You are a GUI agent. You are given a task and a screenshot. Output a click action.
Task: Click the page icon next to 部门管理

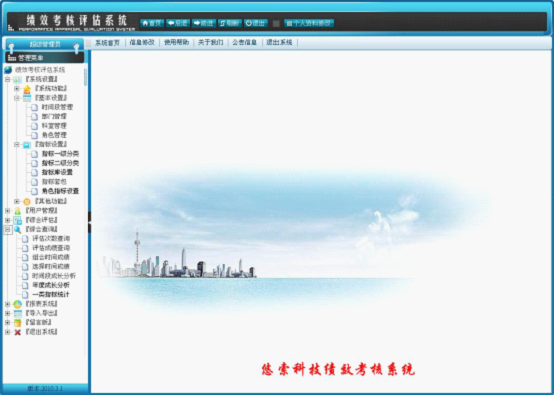[x=34, y=117]
